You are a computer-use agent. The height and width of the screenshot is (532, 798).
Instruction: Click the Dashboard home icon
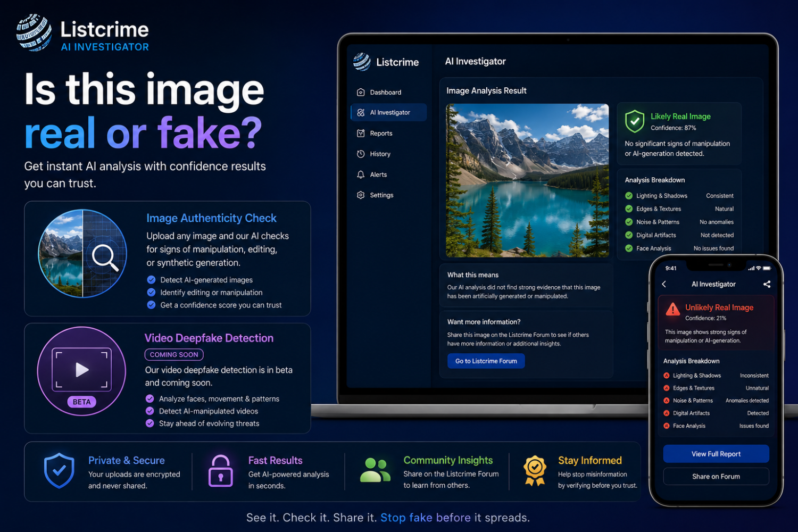(361, 92)
